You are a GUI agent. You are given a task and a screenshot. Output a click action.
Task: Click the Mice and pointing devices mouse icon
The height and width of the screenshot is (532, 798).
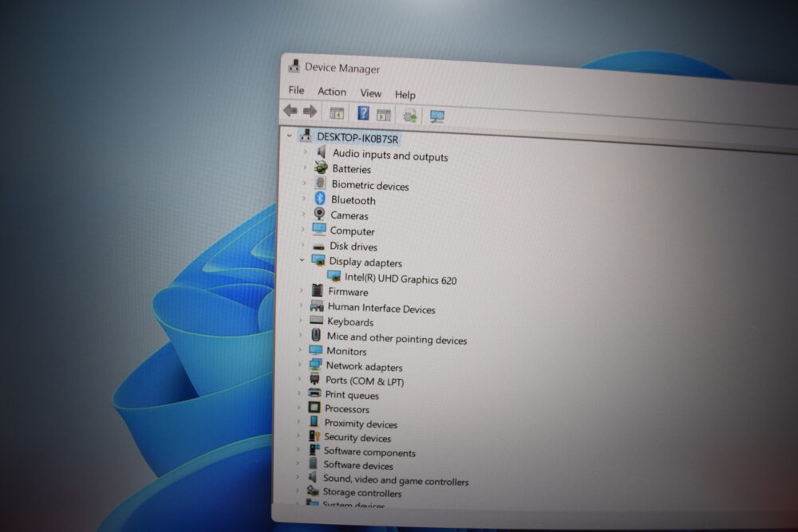click(x=316, y=335)
